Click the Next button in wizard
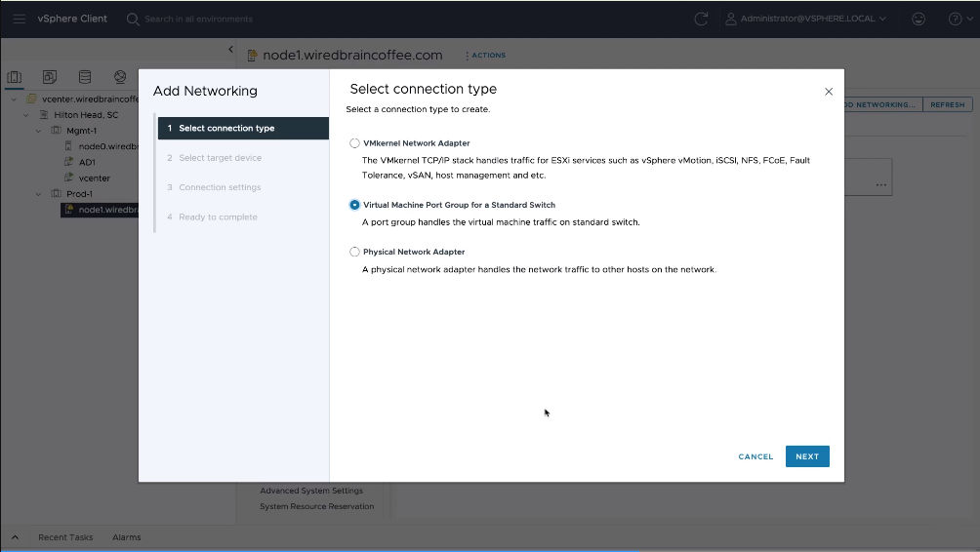This screenshot has width=980, height=552. pyautogui.click(x=806, y=456)
